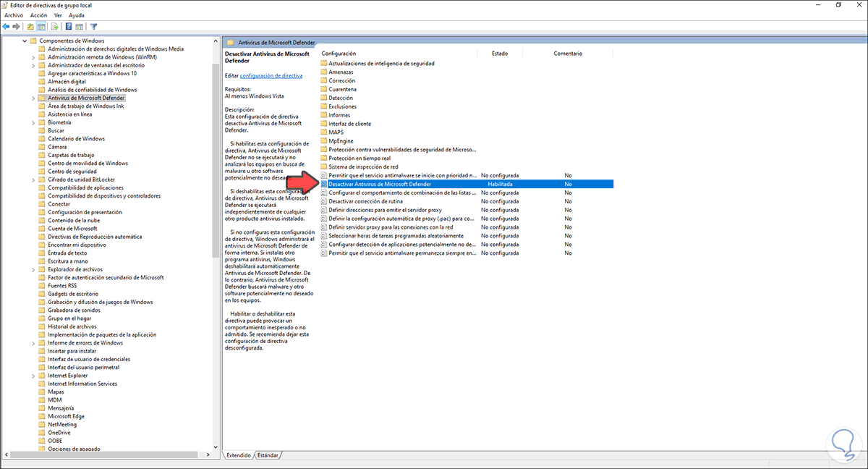
Task: Click policy icon for Desactivar Antivirus de Microsoft Defender
Action: point(323,184)
